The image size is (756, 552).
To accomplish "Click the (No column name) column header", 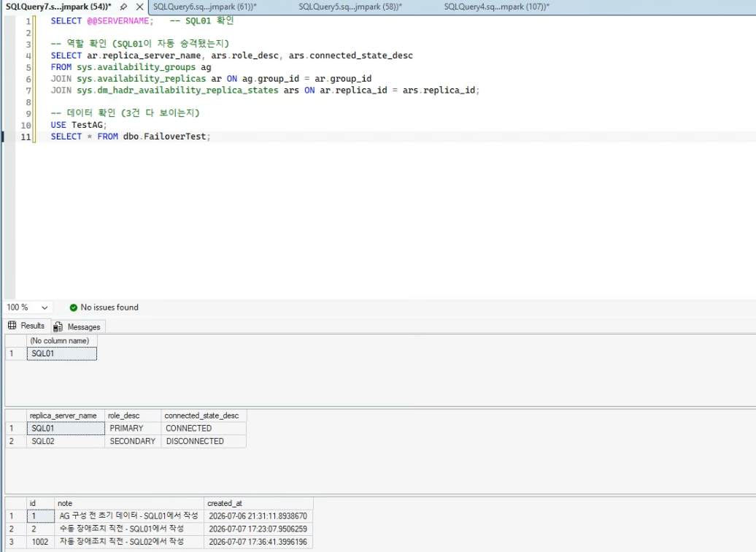I will click(62, 341).
